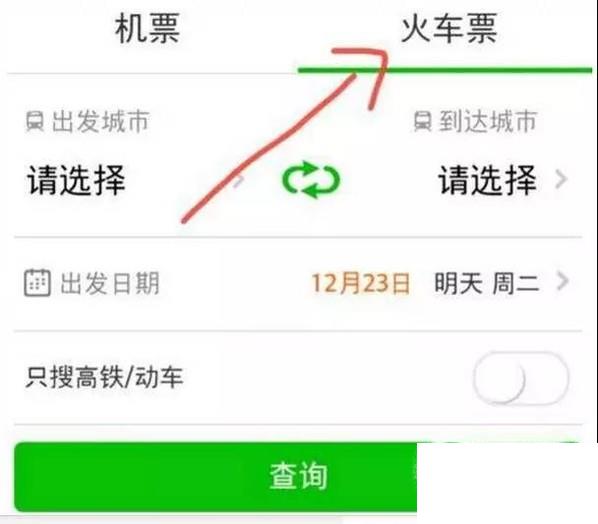Click the 到达城市 field label
Screen dimensions: 598x524
[488, 121]
